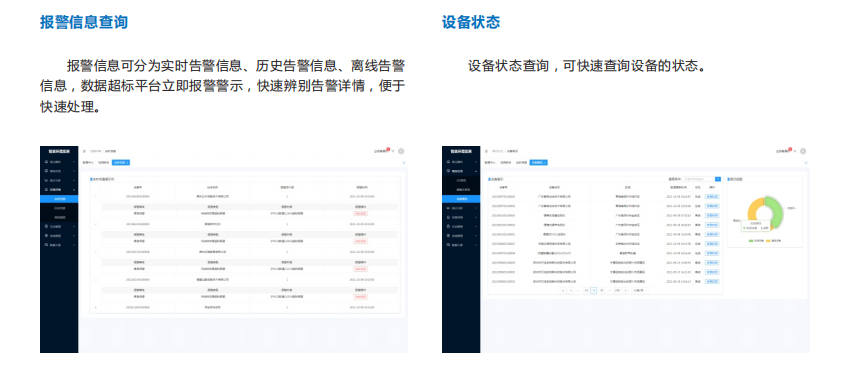Viewport: 850px width, 384px height.
Task: Click the blue action button in the first device row
Action: pyautogui.click(x=712, y=196)
